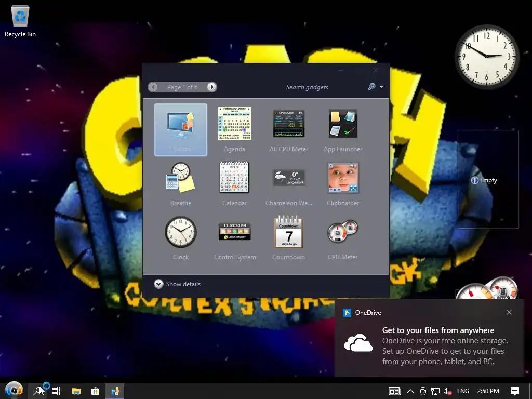This screenshot has width=532, height=399.
Task: Open Task View on taskbar
Action: [56, 391]
